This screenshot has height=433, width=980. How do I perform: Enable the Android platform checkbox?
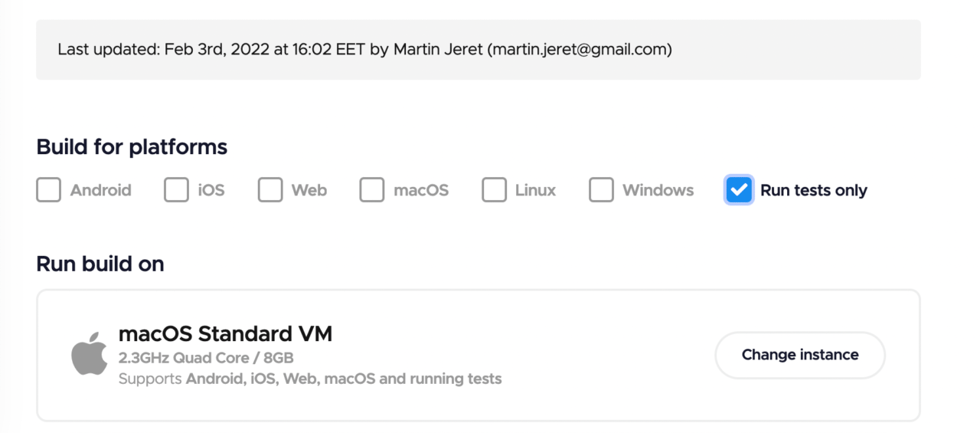click(48, 190)
